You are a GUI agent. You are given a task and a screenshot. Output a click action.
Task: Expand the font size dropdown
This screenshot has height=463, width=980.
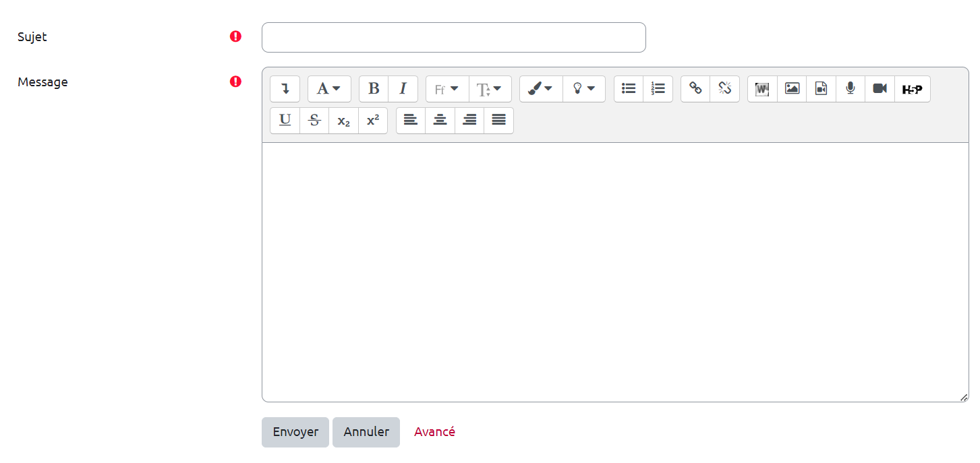(x=490, y=89)
